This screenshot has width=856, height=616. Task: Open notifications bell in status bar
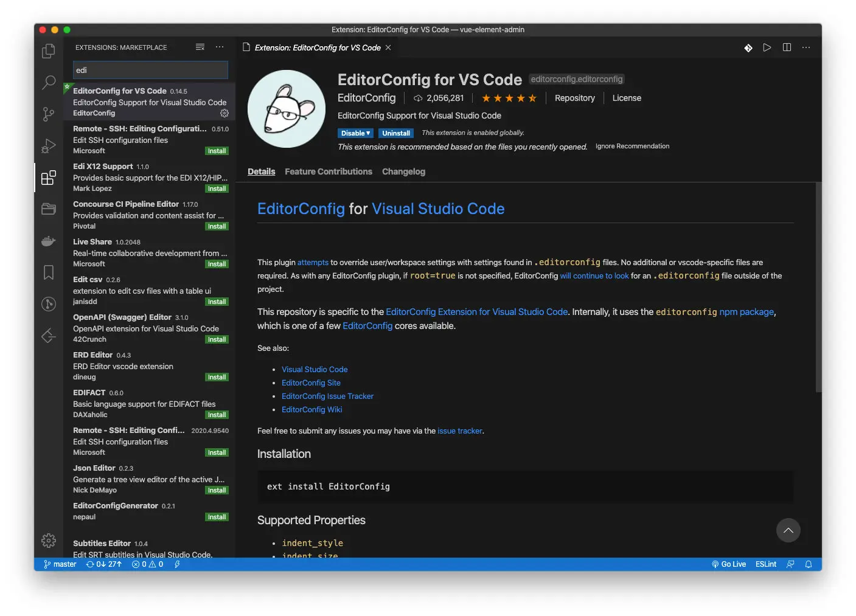click(809, 564)
